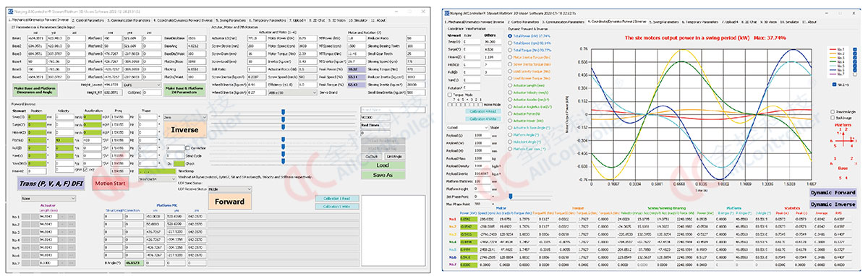Adjust the slider under Max Phase Point in right window

click(x=511, y=197)
